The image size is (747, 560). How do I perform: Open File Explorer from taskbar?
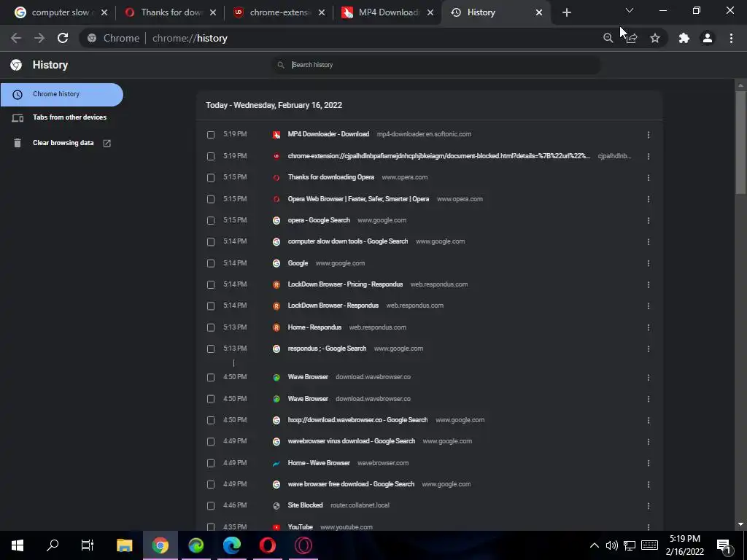[x=124, y=545]
